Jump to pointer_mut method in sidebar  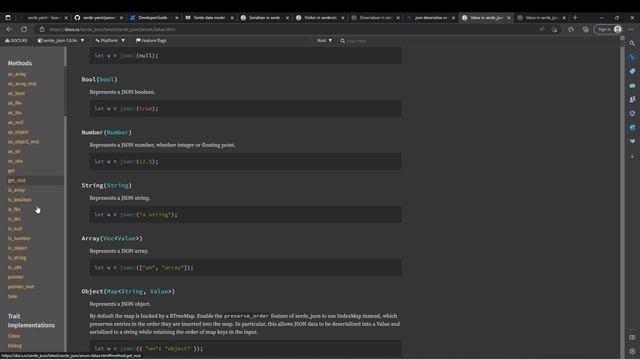coord(21,287)
